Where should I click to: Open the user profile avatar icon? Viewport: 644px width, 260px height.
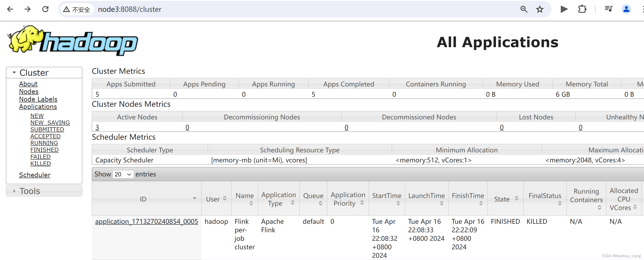(626, 9)
